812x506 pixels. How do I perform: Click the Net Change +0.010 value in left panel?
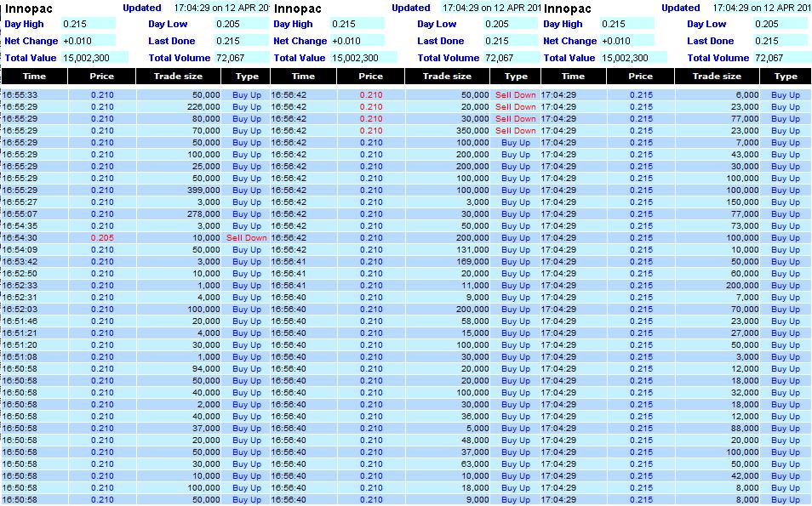tap(88, 41)
